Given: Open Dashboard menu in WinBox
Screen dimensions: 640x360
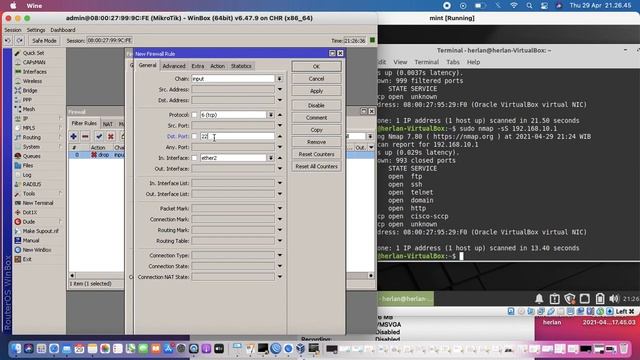Looking at the screenshot, I should point(63,30).
